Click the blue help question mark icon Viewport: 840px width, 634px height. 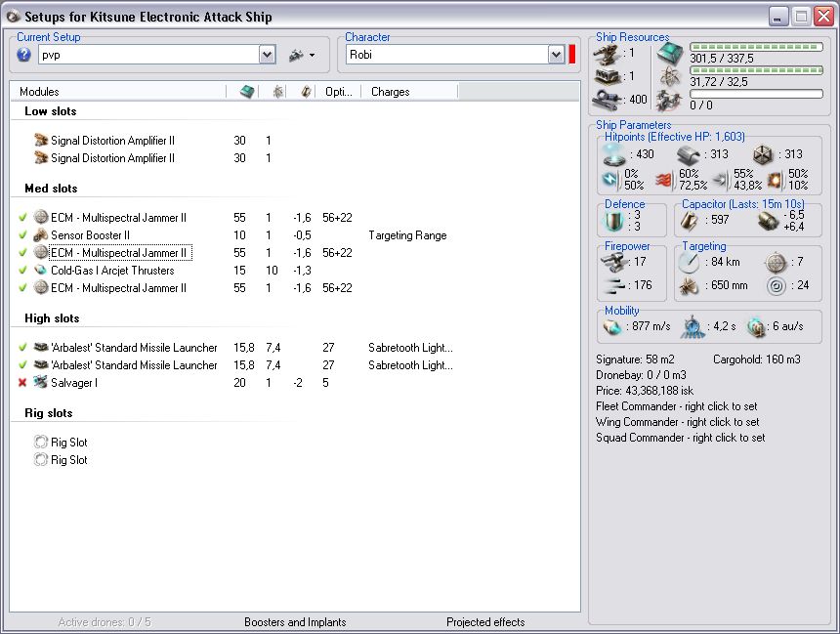(23, 55)
